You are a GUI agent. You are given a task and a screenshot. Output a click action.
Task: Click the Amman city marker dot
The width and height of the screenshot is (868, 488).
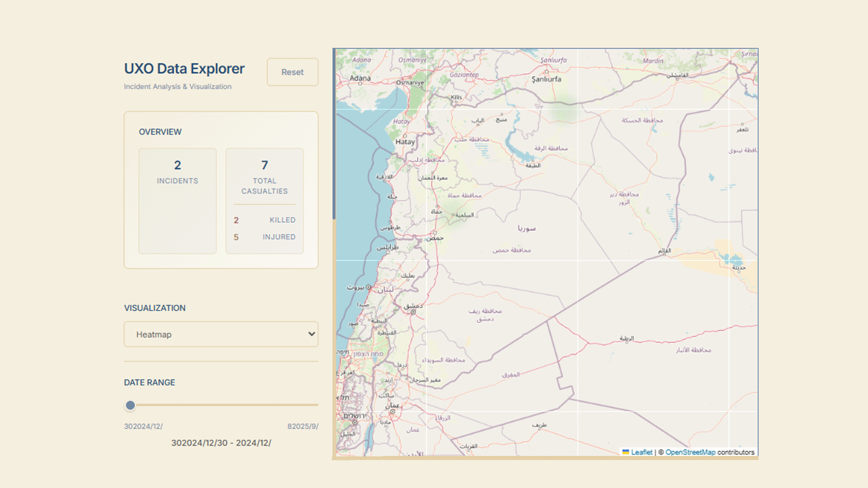[x=392, y=411]
